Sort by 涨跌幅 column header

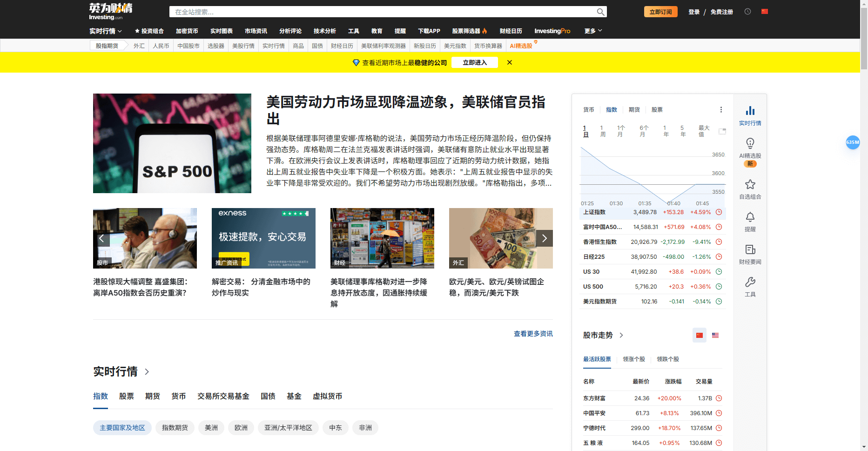[x=673, y=382]
